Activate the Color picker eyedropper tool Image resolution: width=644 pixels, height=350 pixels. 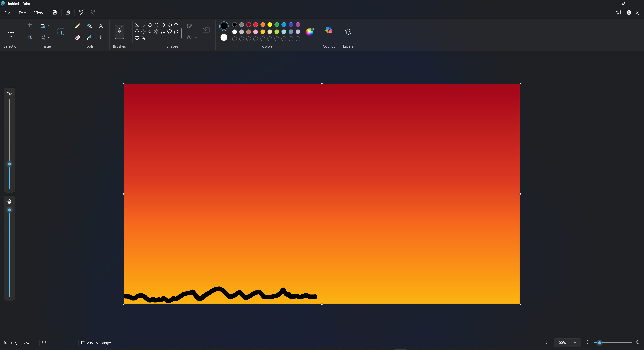pyautogui.click(x=89, y=38)
